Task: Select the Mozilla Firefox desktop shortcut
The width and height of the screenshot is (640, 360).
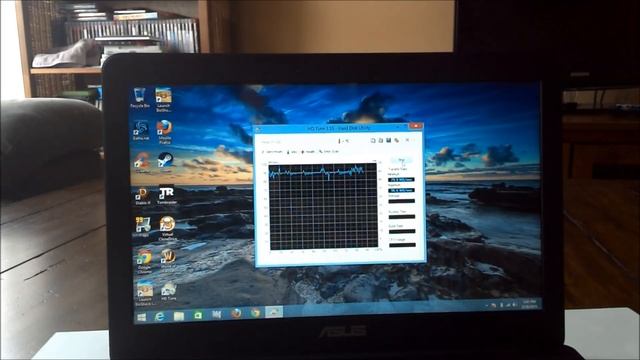Action: (164, 132)
